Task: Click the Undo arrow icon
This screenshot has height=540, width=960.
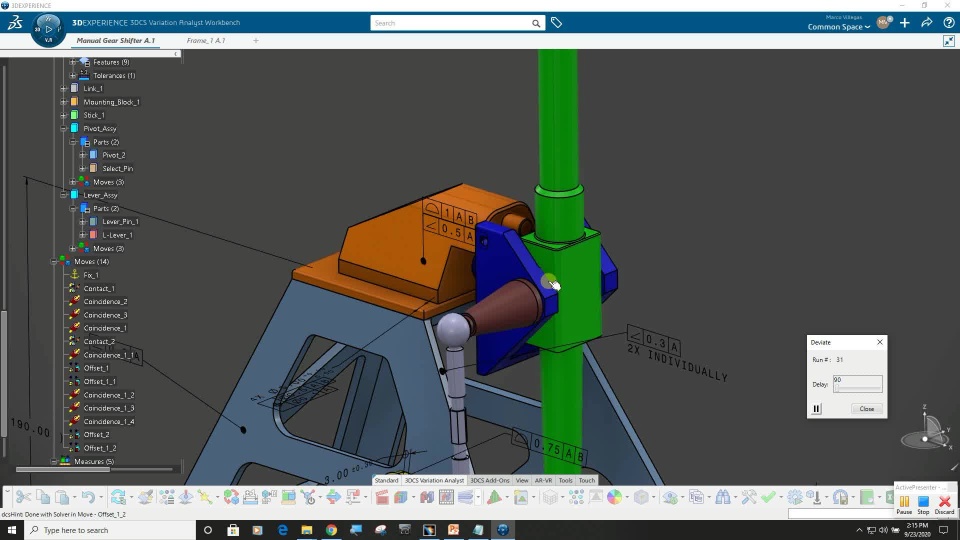Action: pos(88,497)
